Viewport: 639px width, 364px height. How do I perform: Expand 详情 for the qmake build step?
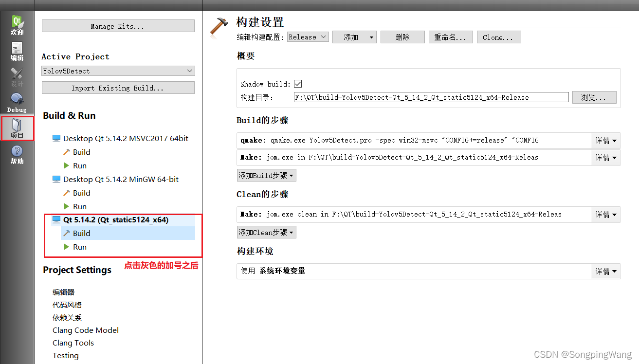pos(605,140)
